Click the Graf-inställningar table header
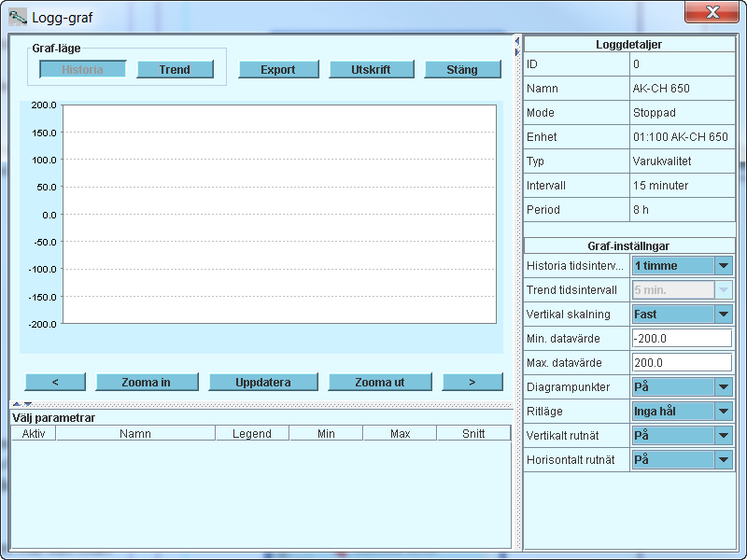 [628, 245]
